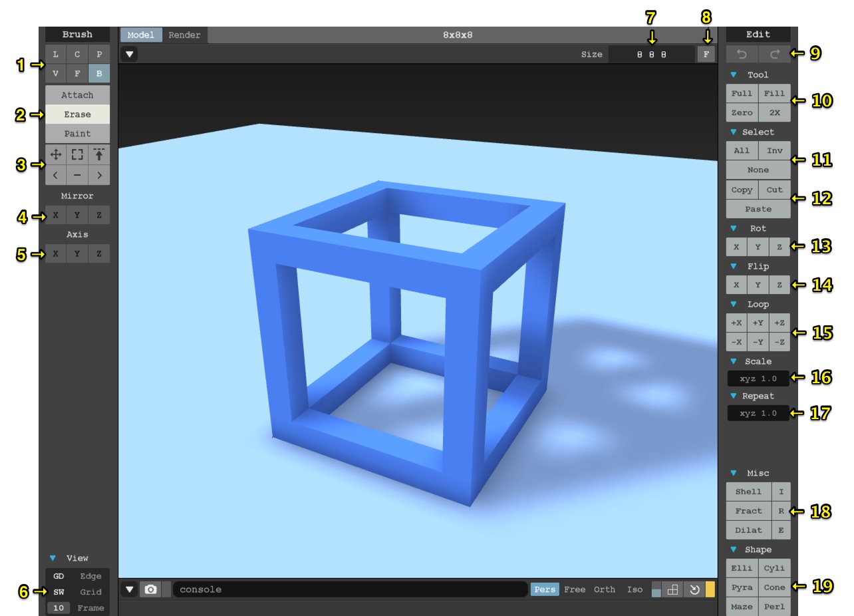Toggle the Grid view option
Screen dimensions: 854x616
(90, 592)
